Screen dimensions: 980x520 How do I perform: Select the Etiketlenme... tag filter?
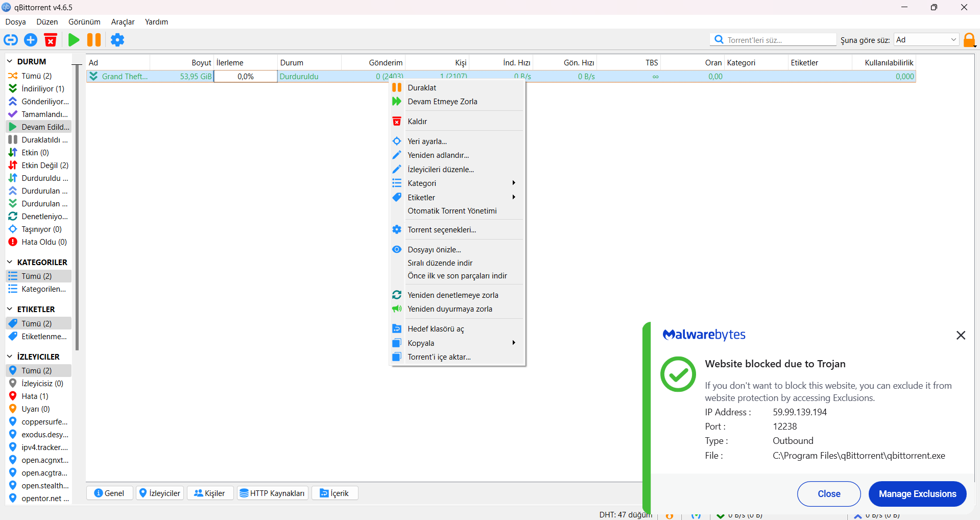(x=38, y=336)
